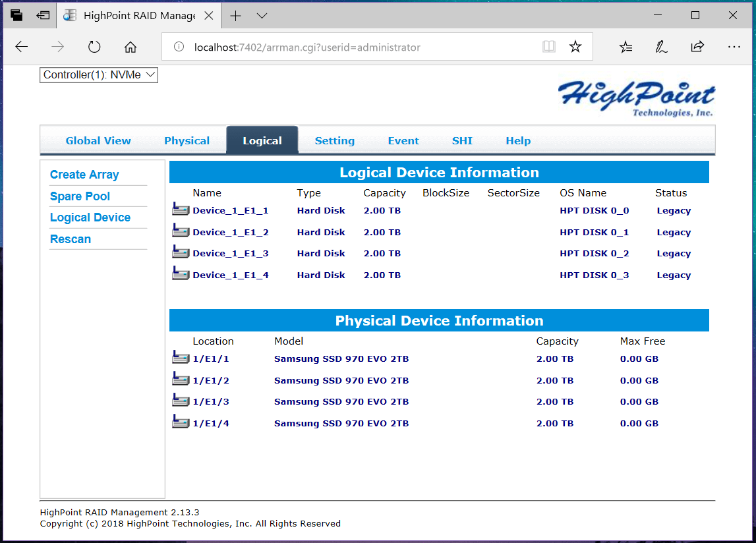Screen dimensions: 756x543
Task: Open the Add notes pen icon
Action: click(661, 47)
